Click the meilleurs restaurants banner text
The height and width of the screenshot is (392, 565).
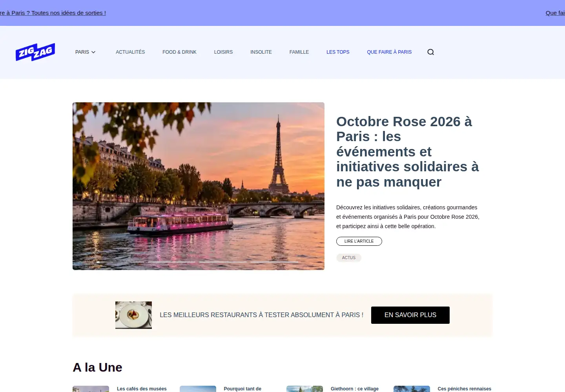click(x=261, y=315)
